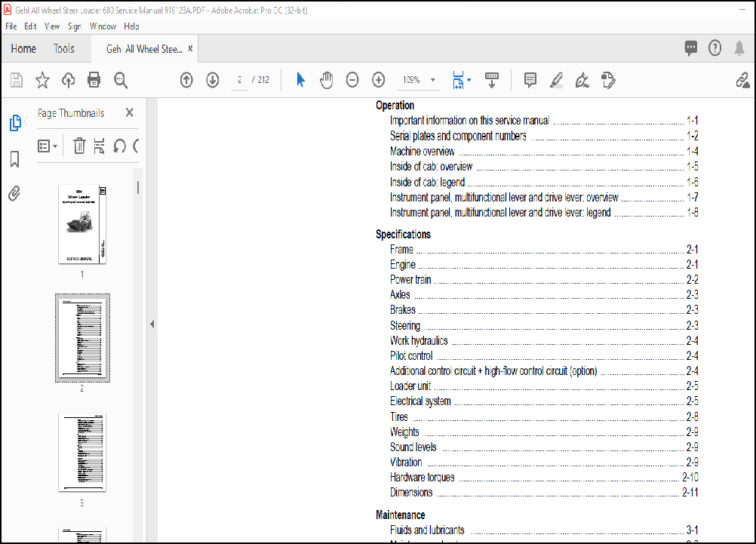Open the find text magnifier icon
Viewport: 756px width, 544px height.
click(121, 80)
